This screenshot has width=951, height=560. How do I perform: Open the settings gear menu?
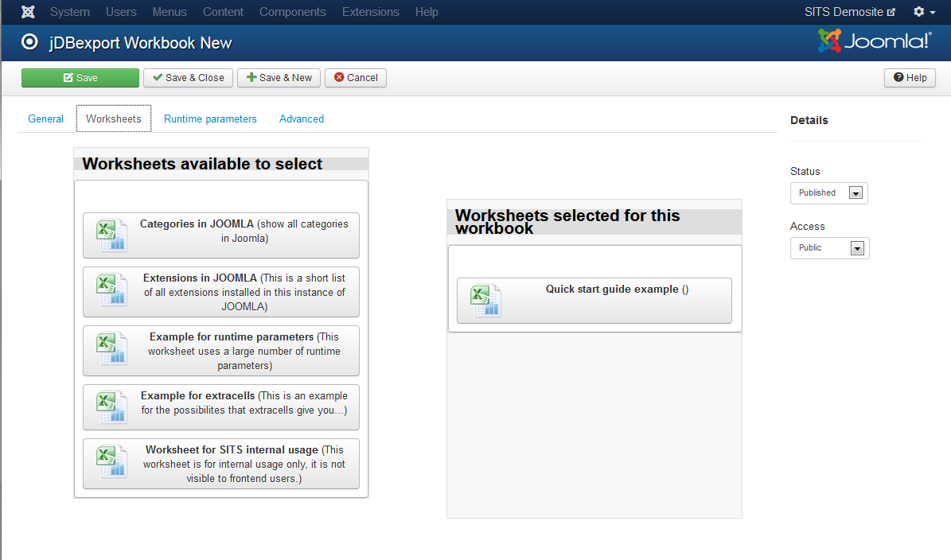(924, 12)
